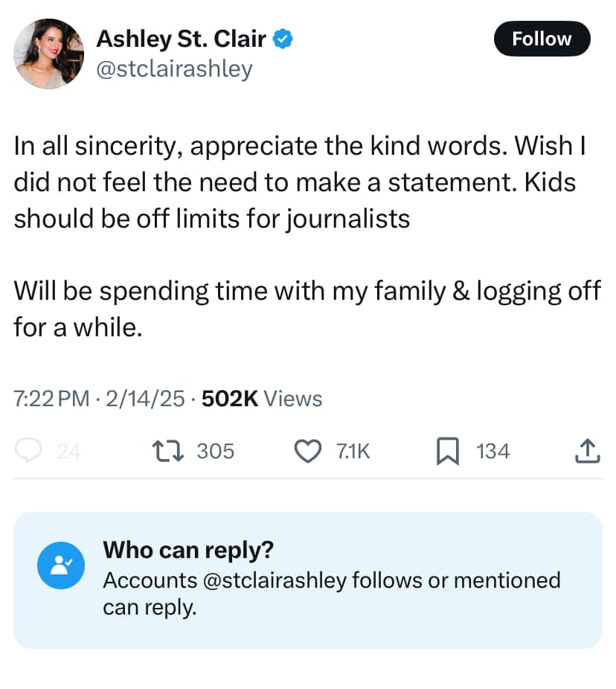Select the 'Who can reply?' heading

188,550
